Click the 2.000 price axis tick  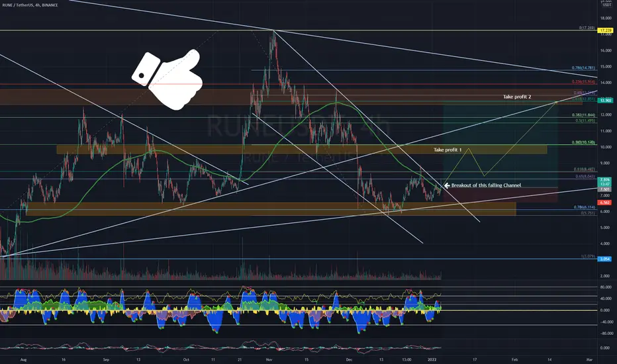(x=606, y=276)
